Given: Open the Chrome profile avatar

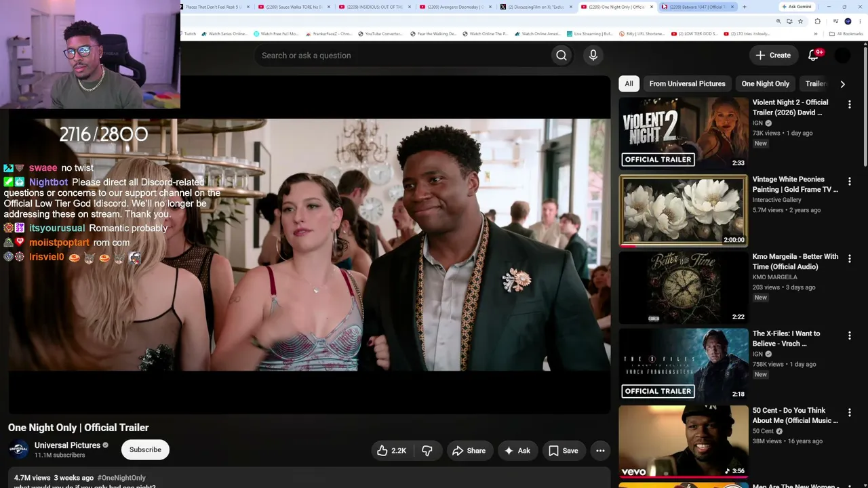Looking at the screenshot, I should pos(848,21).
